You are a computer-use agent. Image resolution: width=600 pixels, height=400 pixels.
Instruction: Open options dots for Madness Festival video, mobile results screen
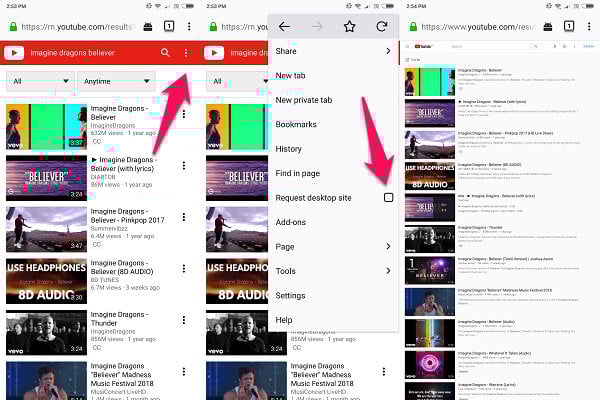184,371
